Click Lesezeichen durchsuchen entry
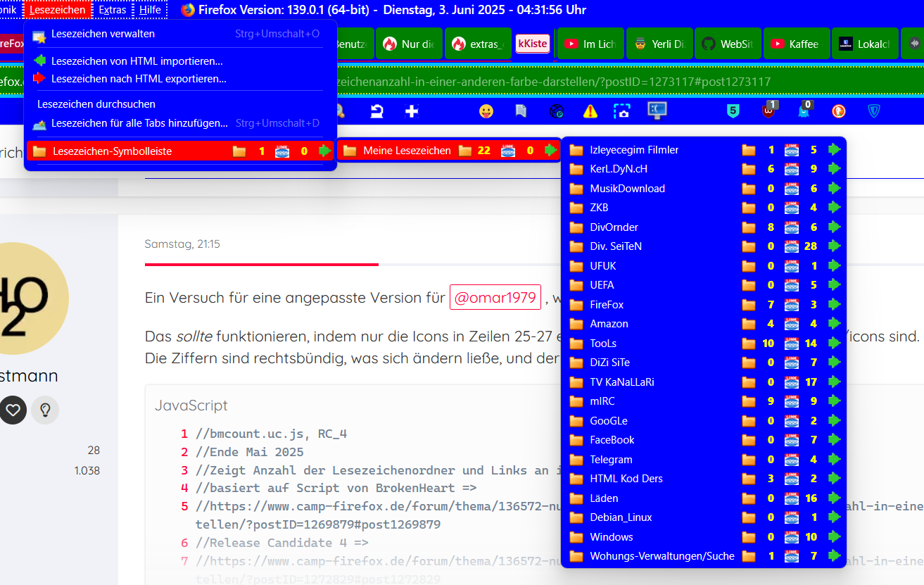 (x=180, y=104)
